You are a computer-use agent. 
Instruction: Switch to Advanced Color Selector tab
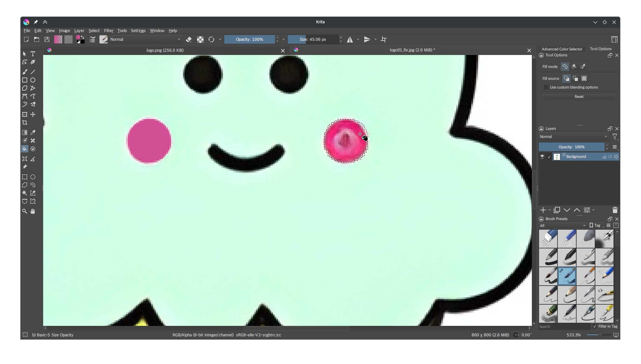pos(562,49)
